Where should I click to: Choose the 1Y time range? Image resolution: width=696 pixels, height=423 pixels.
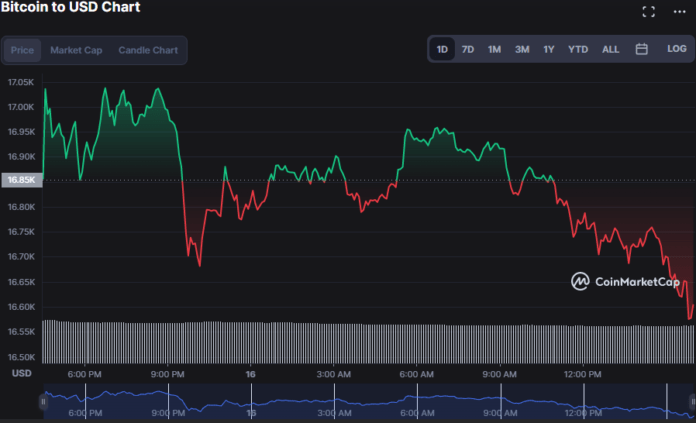(x=549, y=49)
